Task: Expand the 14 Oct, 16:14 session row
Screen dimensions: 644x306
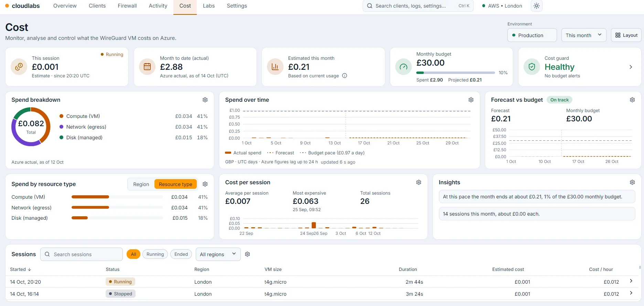Action: 631,293
